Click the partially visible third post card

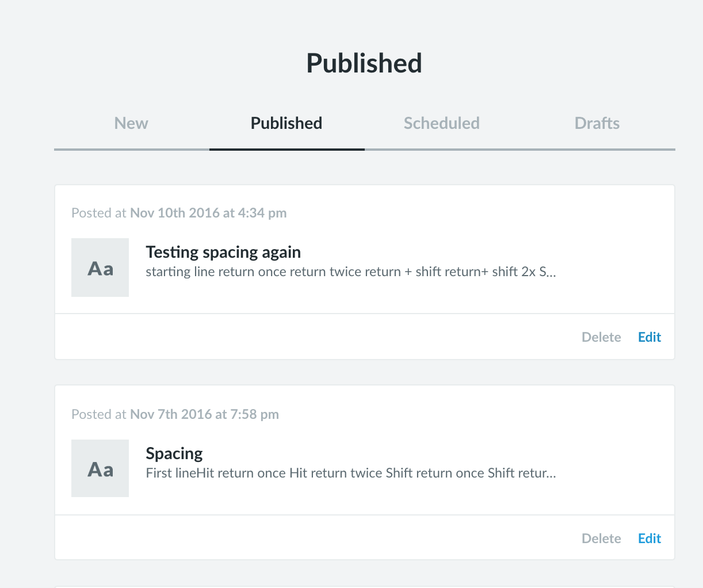point(364,586)
